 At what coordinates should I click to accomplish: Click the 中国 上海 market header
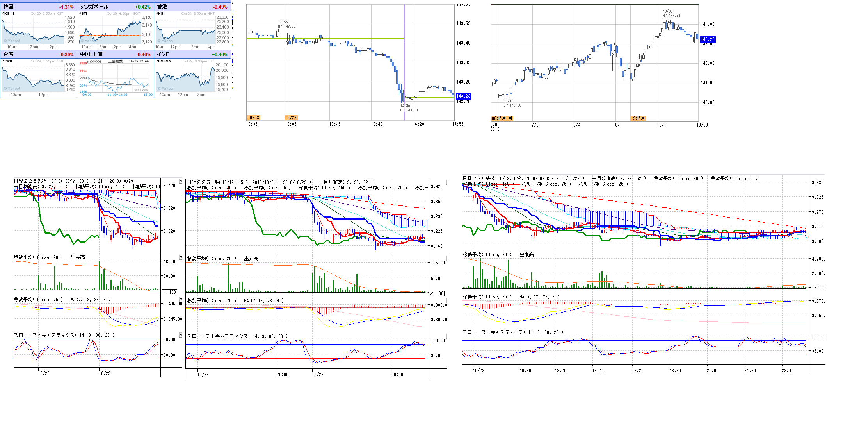[x=91, y=54]
